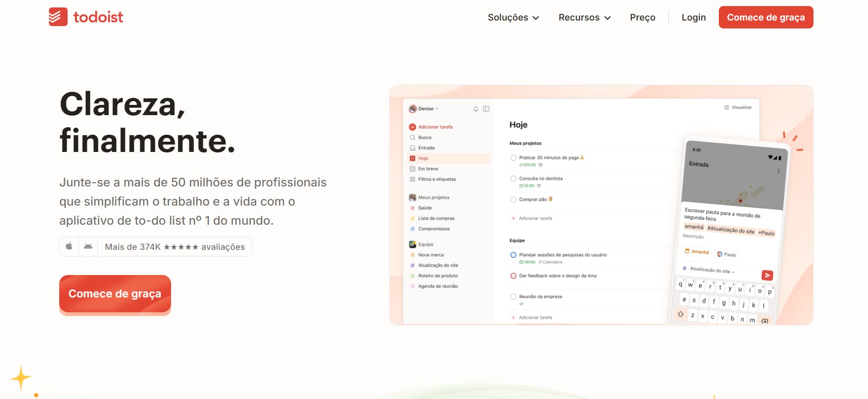Open the Login link

(x=694, y=17)
